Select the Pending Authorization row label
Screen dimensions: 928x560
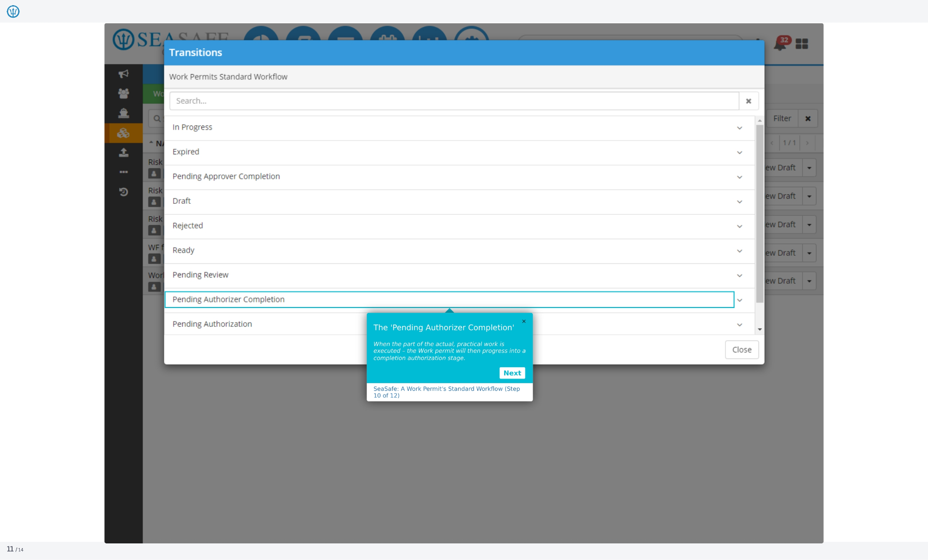pyautogui.click(x=212, y=324)
